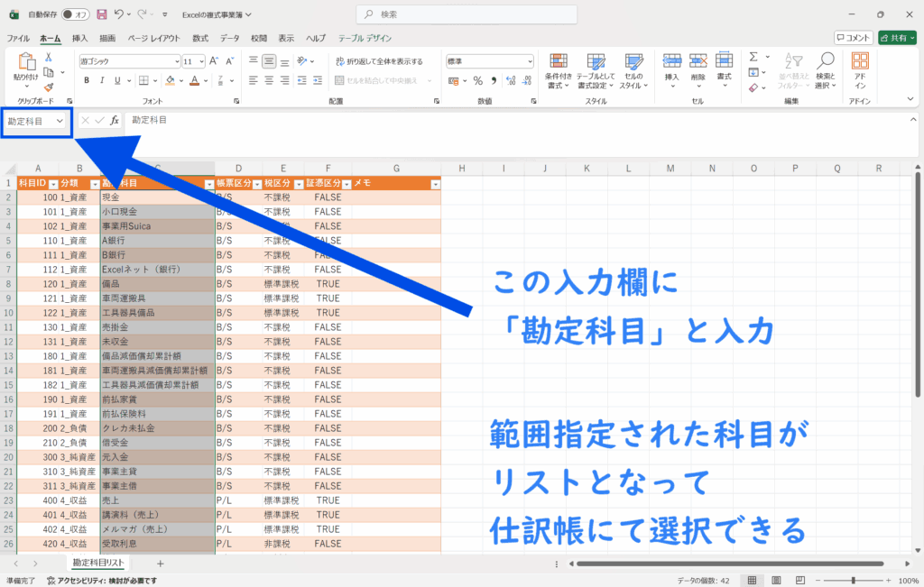The image size is (924, 587).
Task: Switch to the 挿入 (Insert) ribbon tab
Action: [79, 39]
